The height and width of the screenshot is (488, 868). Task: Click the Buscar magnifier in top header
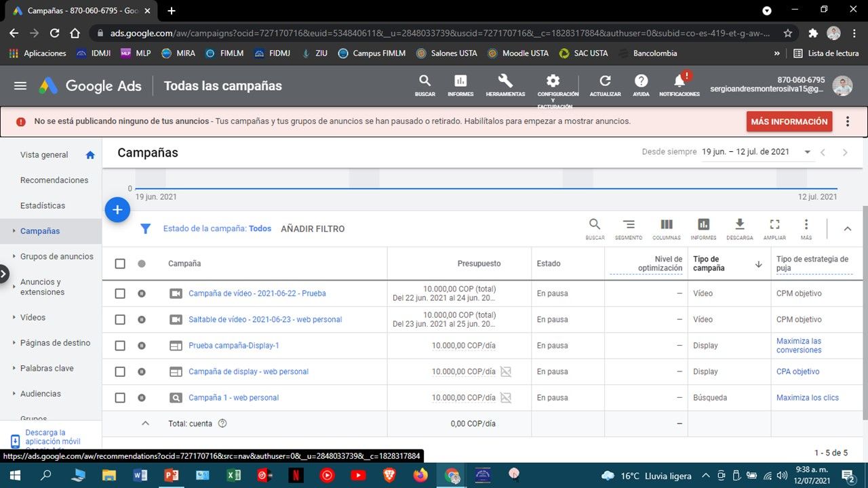(425, 85)
